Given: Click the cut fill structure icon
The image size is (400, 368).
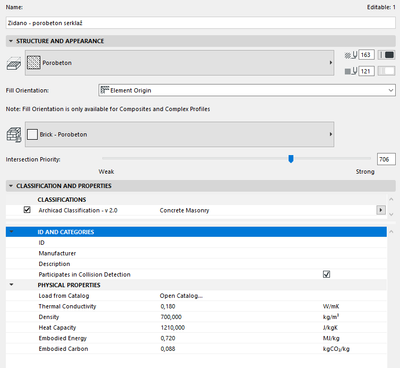Looking at the screenshot, I should point(14,63).
